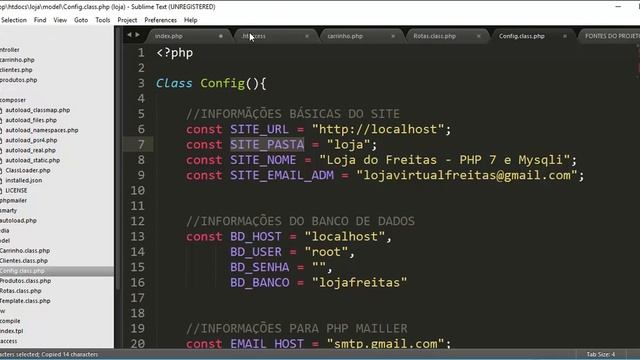
Task: Open autoload_static.php from the sidebar
Action: 32,160
